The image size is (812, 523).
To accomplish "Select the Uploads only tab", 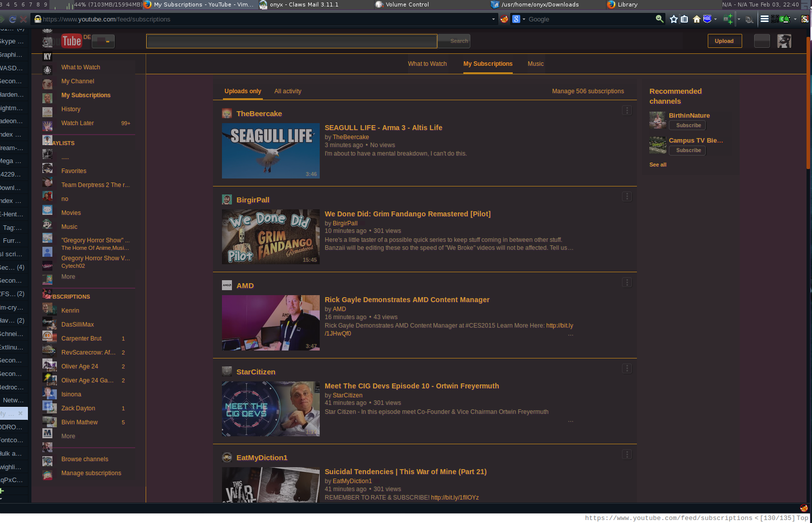I will pos(243,91).
